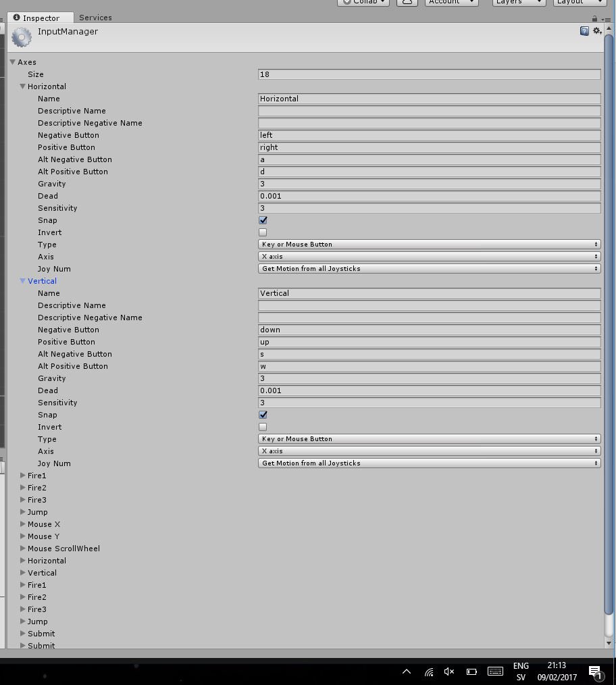Open the Horizontal Type dropdown
Viewport: 616px width, 685px height.
tap(429, 244)
